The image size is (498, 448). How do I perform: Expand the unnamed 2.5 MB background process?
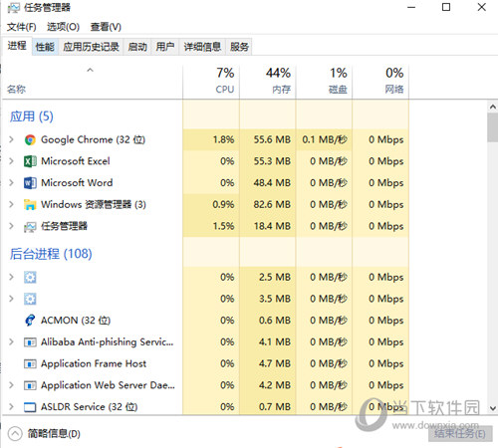coord(11,277)
